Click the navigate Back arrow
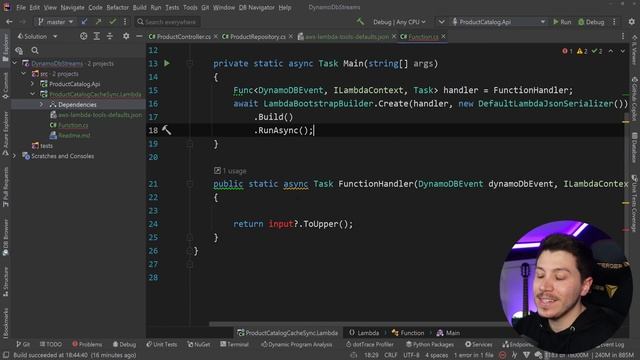 tap(9, 22)
